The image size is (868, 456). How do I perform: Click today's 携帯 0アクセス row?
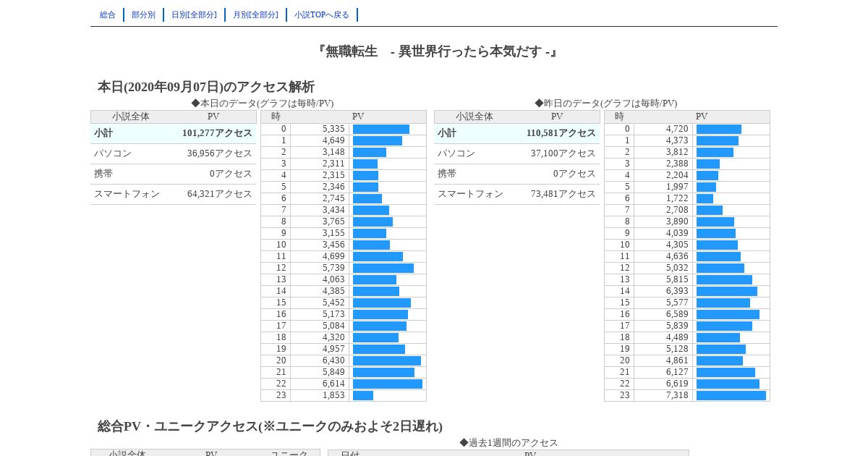tap(174, 174)
